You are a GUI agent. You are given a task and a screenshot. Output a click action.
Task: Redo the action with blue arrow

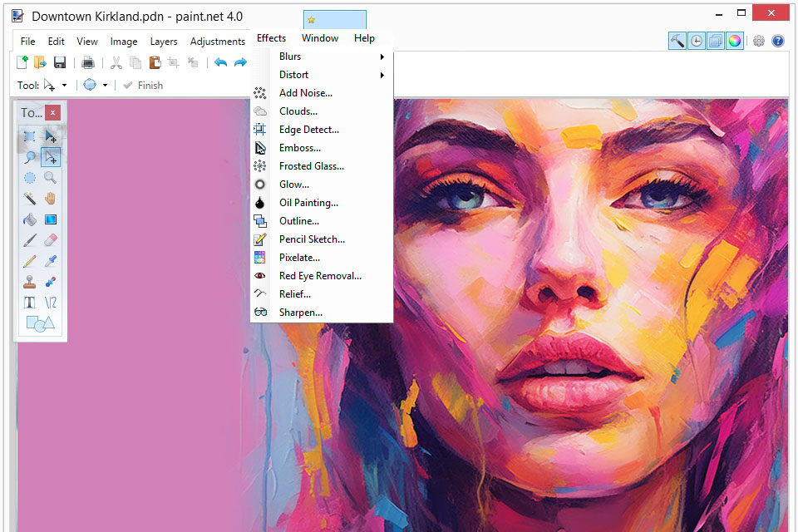click(x=240, y=62)
